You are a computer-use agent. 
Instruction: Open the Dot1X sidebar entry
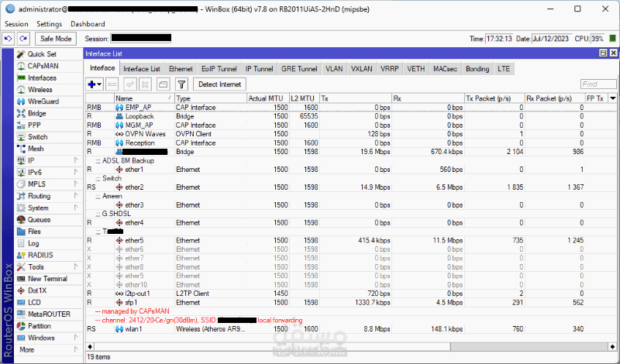(48, 290)
